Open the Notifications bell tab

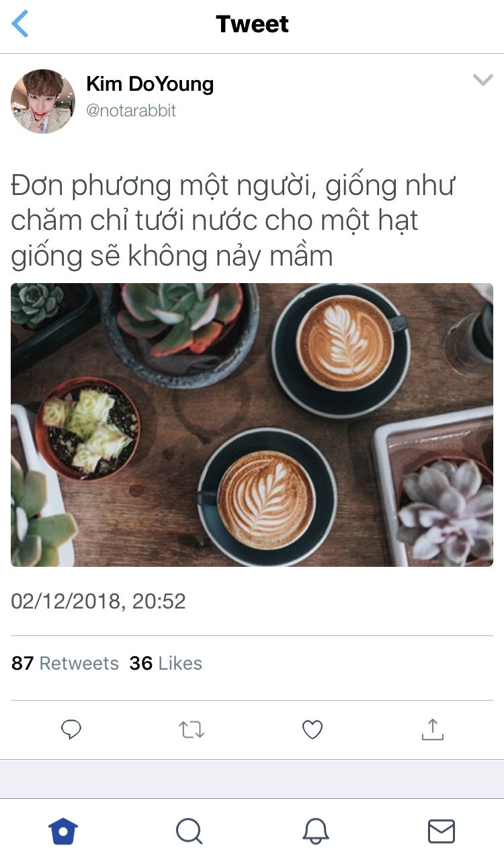(315, 831)
